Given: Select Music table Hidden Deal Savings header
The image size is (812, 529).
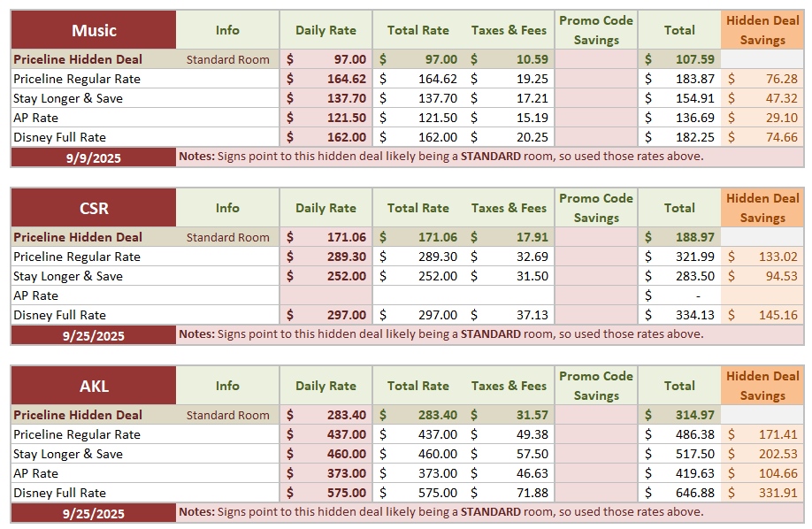Looking at the screenshot, I should [x=762, y=30].
